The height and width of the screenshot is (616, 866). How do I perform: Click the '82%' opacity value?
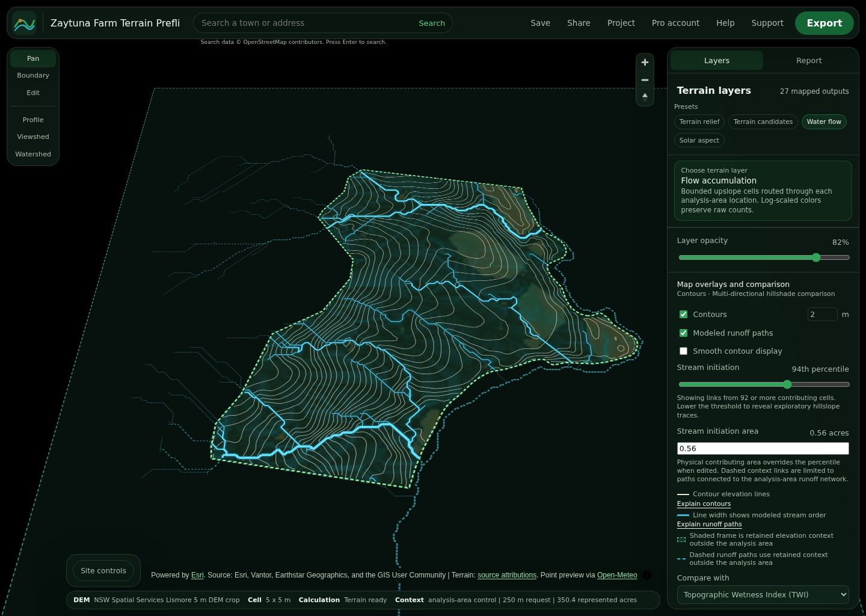(x=840, y=242)
